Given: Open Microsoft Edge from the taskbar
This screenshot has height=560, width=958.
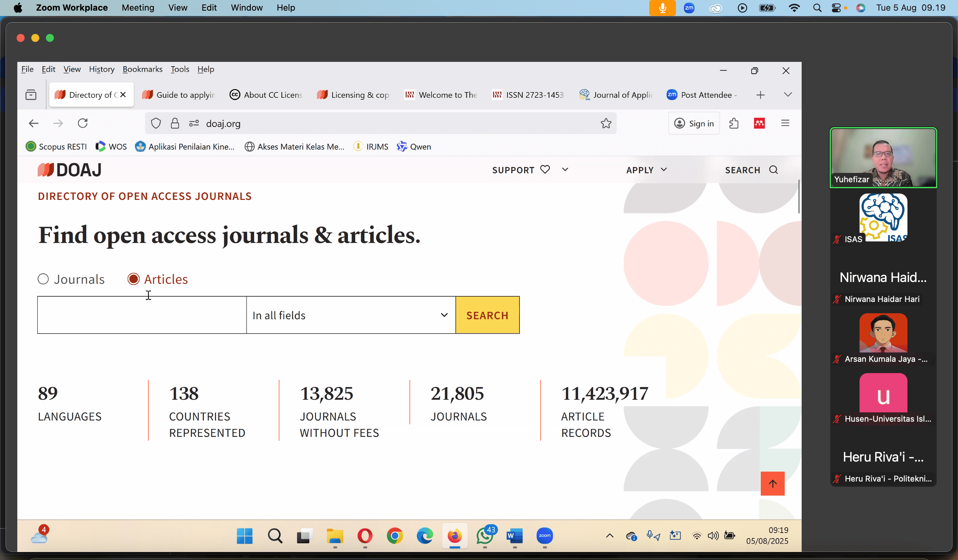Looking at the screenshot, I should coord(425,536).
